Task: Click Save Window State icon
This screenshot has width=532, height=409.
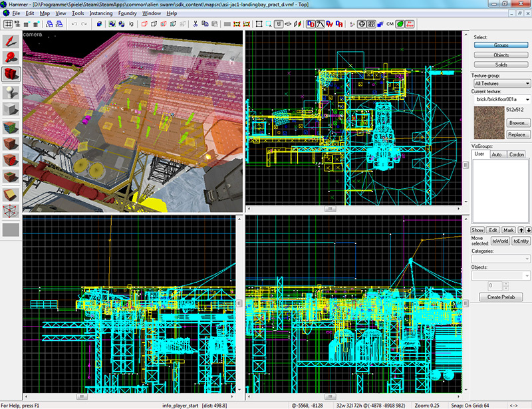Action: point(59,24)
